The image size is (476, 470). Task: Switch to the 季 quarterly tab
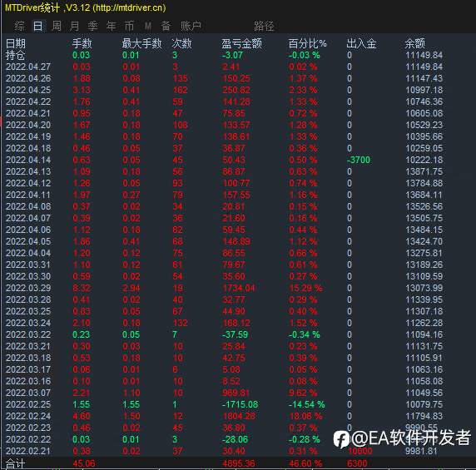tap(93, 26)
